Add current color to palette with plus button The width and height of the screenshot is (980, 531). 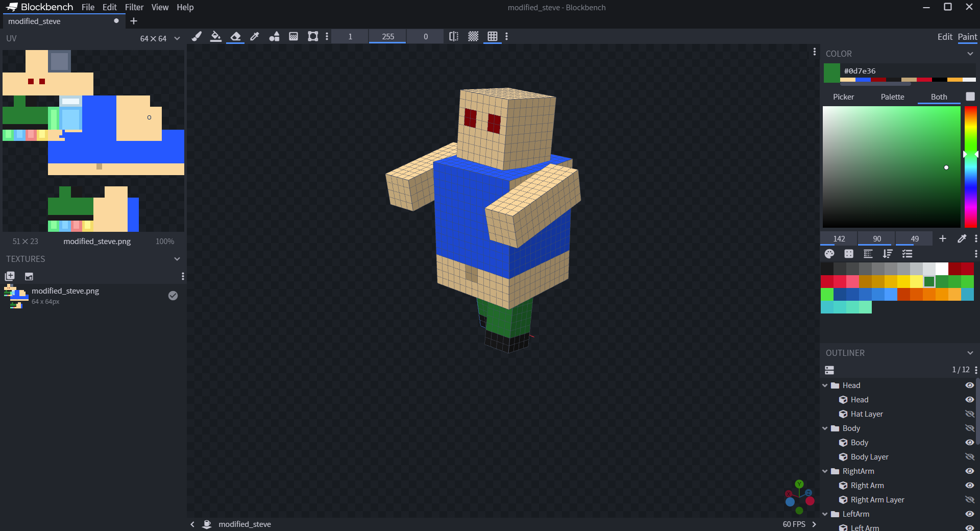(x=942, y=238)
